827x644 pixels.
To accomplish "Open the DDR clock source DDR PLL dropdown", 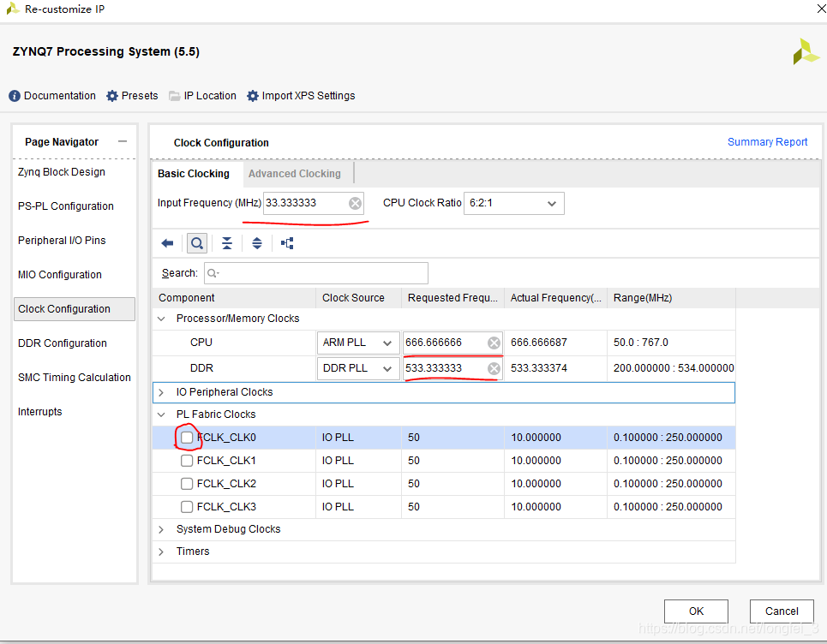I will (358, 368).
